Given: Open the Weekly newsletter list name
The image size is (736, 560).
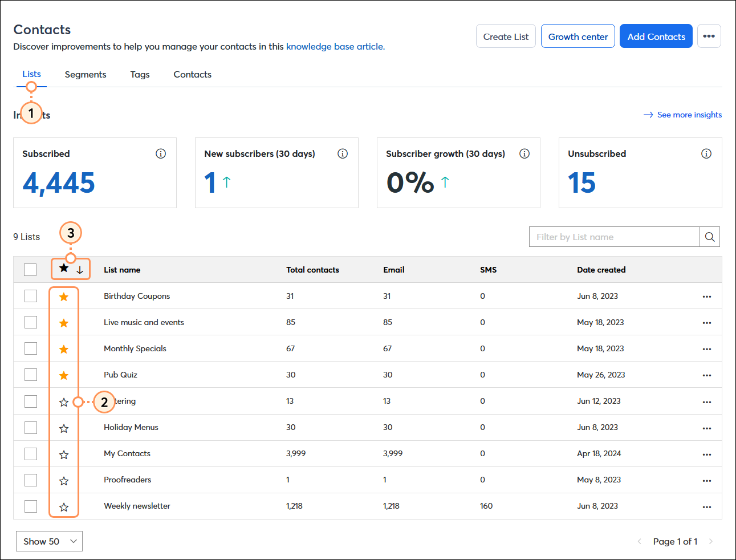Looking at the screenshot, I should point(137,506).
